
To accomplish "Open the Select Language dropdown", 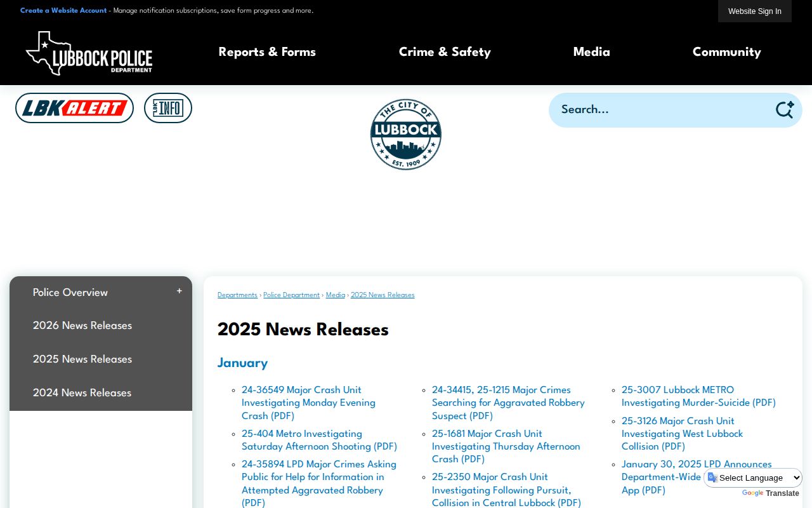I will 753,478.
